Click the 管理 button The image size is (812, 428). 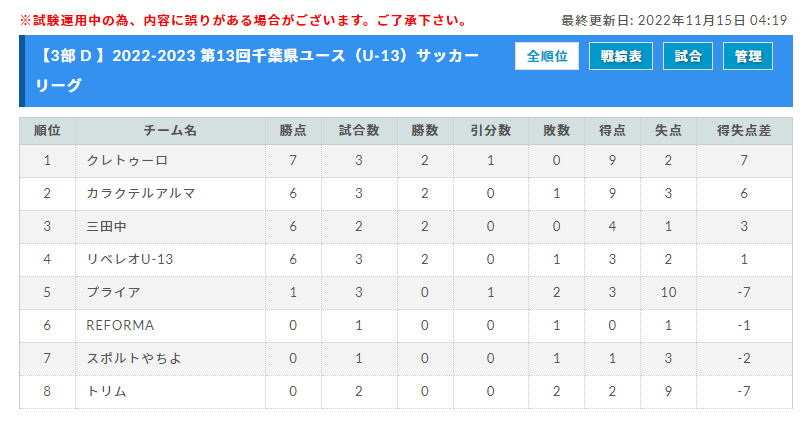point(748,56)
